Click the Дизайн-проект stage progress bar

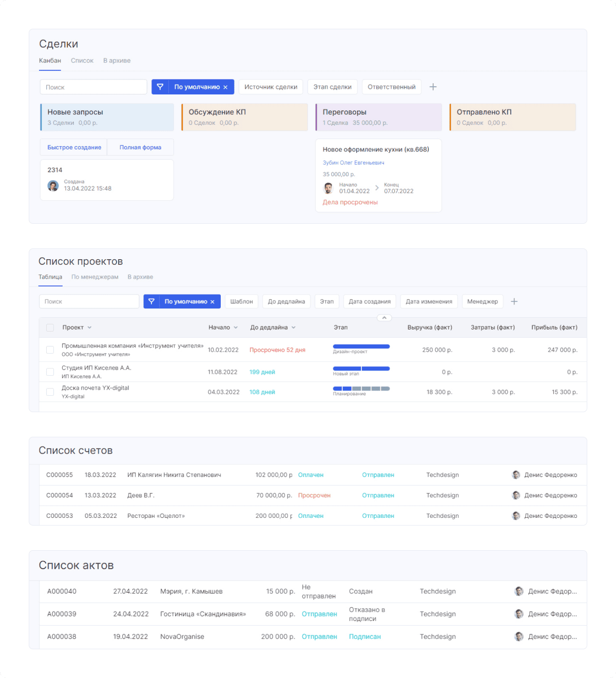(x=361, y=346)
